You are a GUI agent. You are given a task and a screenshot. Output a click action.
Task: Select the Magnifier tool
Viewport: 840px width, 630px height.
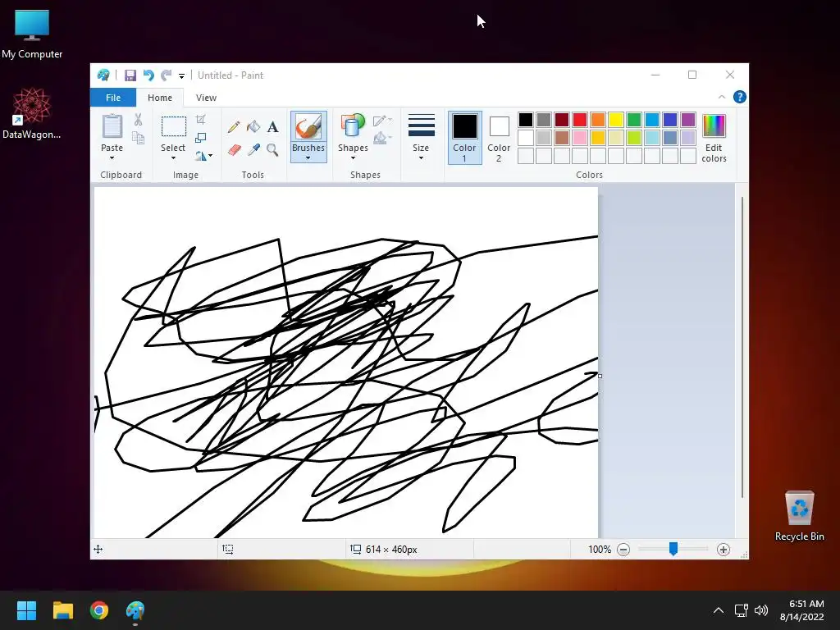[x=272, y=150]
